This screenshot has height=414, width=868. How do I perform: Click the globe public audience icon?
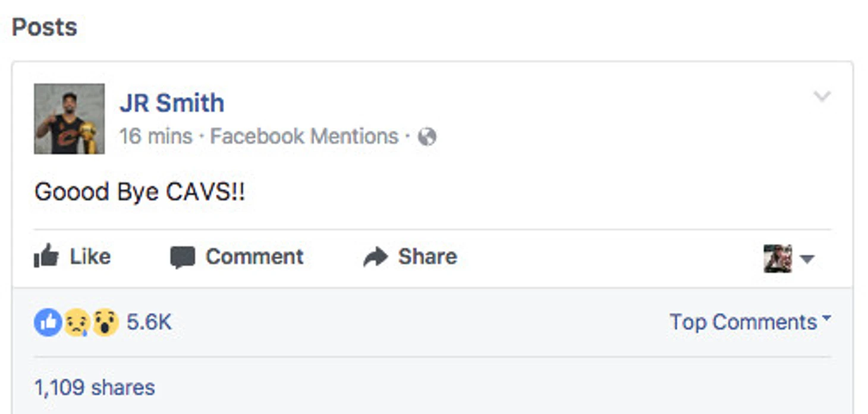[x=427, y=137]
